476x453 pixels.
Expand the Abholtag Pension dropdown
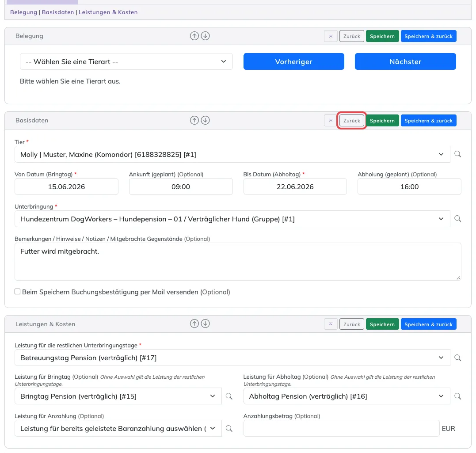347,396
